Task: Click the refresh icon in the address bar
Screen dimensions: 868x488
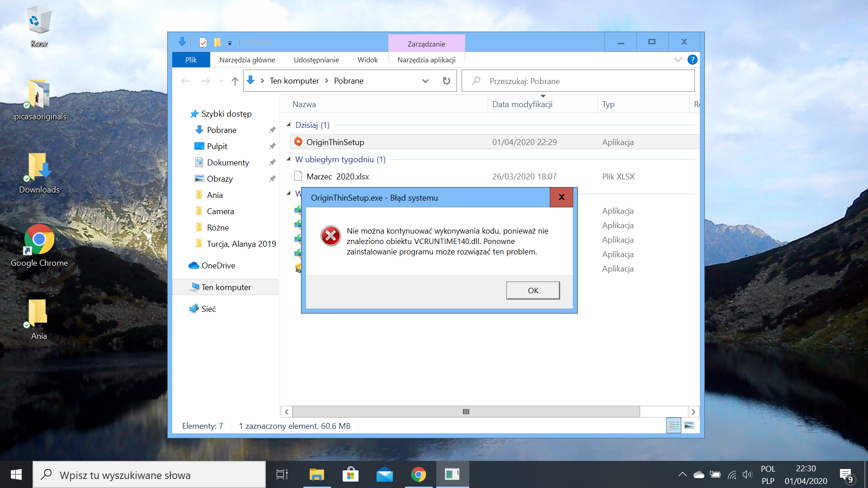Action: (x=446, y=81)
